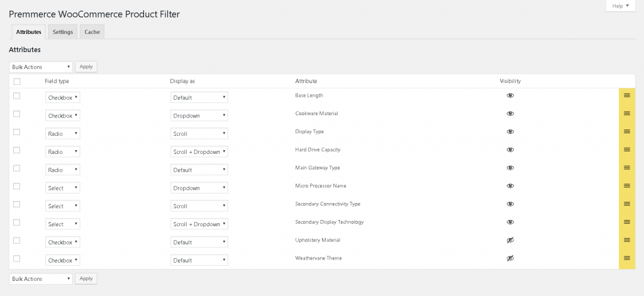644x296 pixels.
Task: Click the drag handle for Main Gateway Type row
Action: coord(627,168)
